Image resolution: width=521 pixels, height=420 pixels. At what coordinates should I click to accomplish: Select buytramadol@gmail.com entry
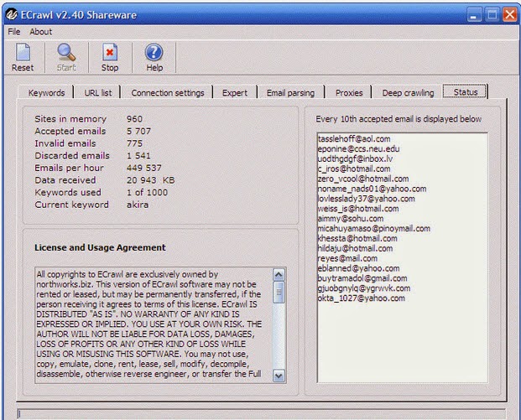tap(362, 278)
